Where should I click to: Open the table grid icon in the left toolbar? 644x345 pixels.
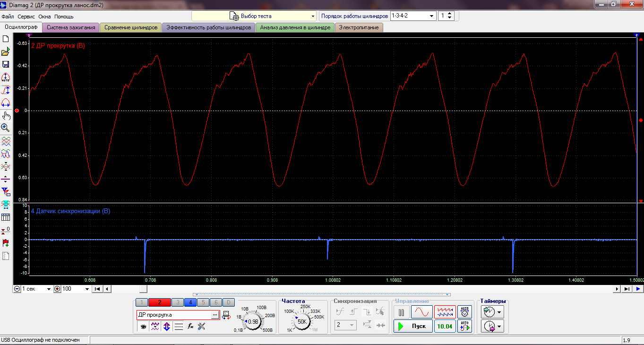(x=6, y=217)
